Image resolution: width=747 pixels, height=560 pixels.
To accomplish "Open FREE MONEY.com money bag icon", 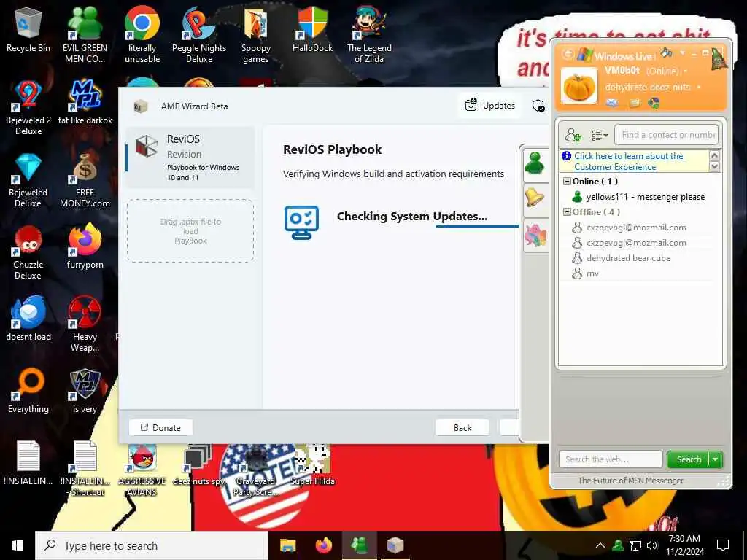I will click(85, 180).
